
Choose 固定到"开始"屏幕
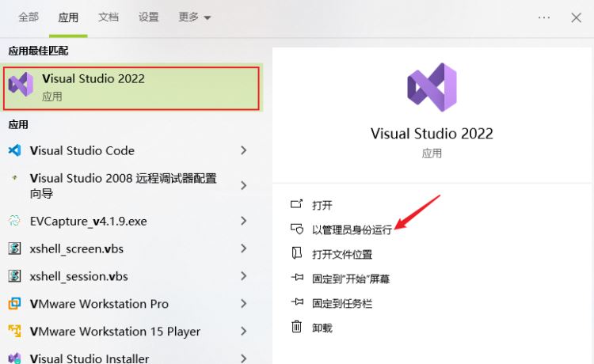click(x=351, y=279)
